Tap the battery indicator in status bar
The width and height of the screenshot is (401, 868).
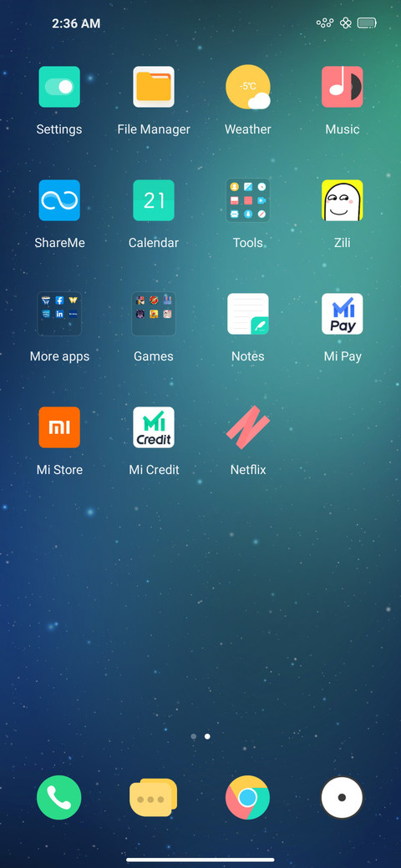[367, 23]
